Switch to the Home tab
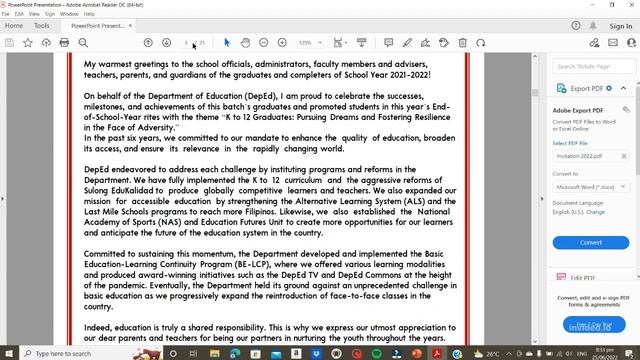Image resolution: width=640 pixels, height=360 pixels. coord(14,26)
